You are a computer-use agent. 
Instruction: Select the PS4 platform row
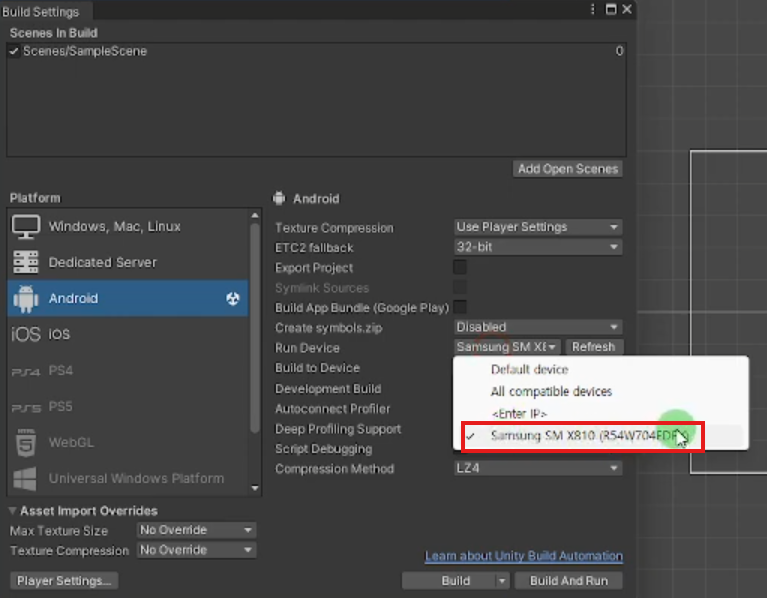tap(128, 371)
